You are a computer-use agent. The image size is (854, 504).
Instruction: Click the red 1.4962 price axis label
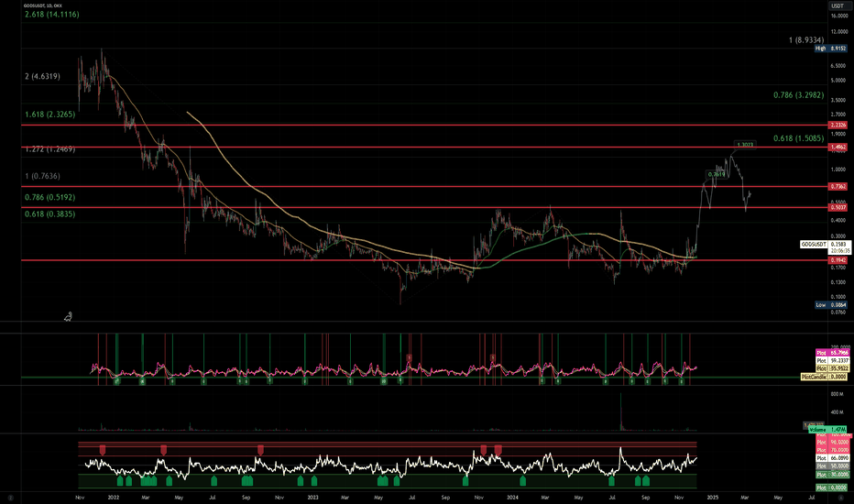click(838, 148)
